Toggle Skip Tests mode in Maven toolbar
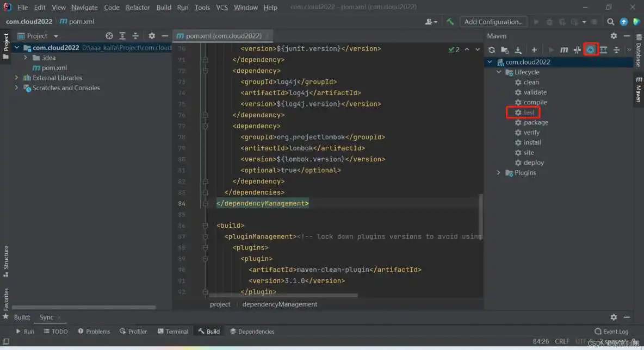Viewport: 644px width, 350px height. [x=591, y=50]
